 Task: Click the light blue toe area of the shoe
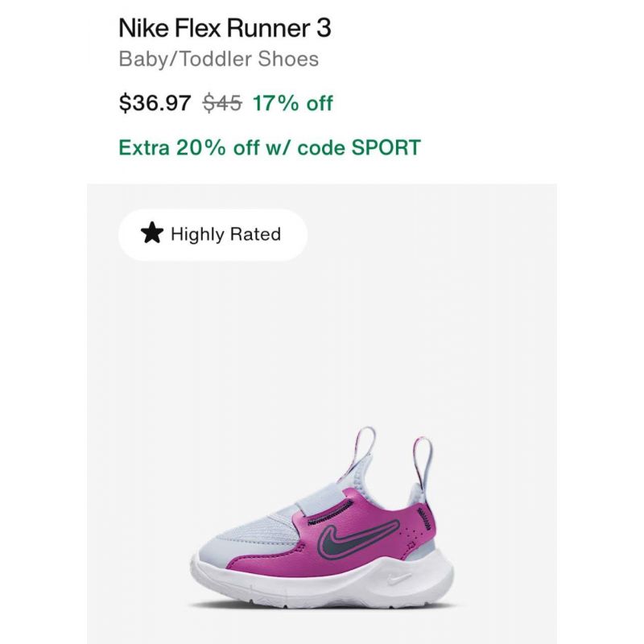238,538
